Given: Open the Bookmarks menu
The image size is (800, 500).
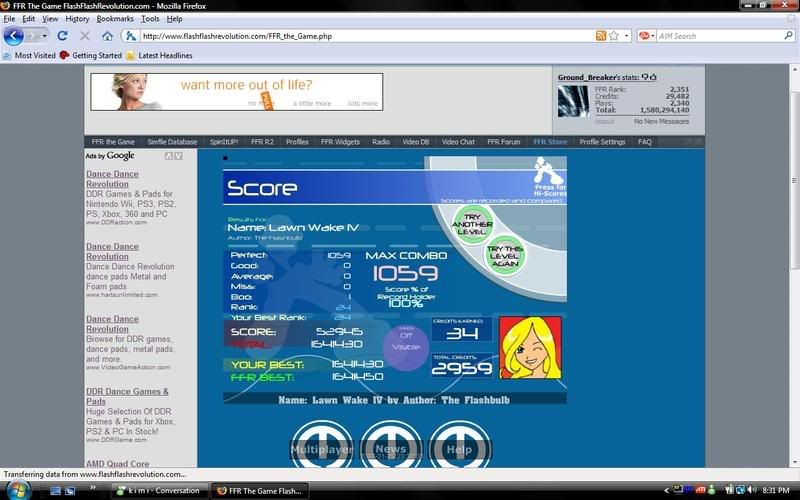Looking at the screenshot, I should [115, 19].
